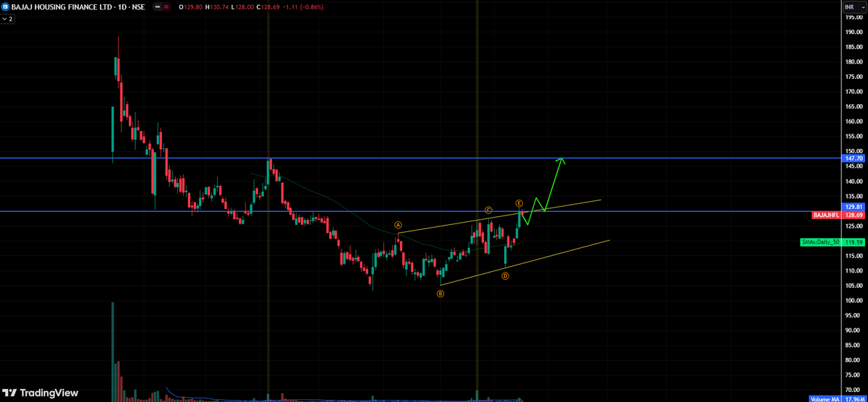The width and height of the screenshot is (868, 402).
Task: Click the change value −1.11 (−0.86%)
Action: click(x=304, y=7)
